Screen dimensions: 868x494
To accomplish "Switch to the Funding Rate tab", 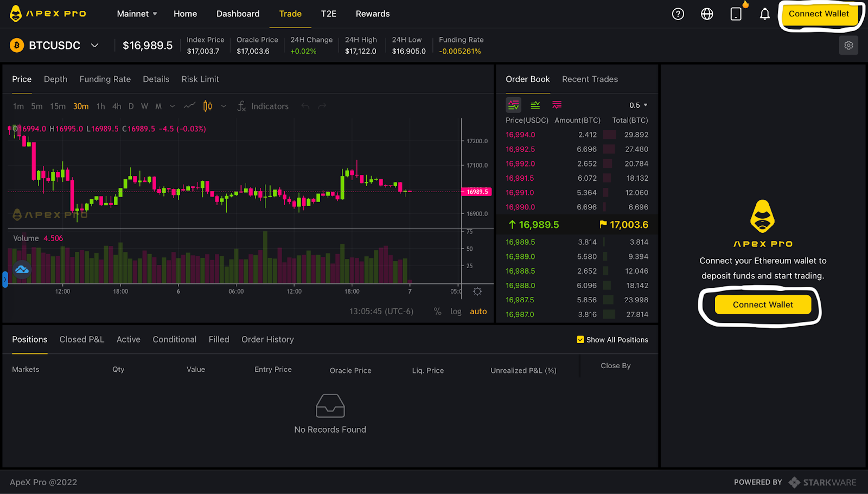I will [105, 79].
